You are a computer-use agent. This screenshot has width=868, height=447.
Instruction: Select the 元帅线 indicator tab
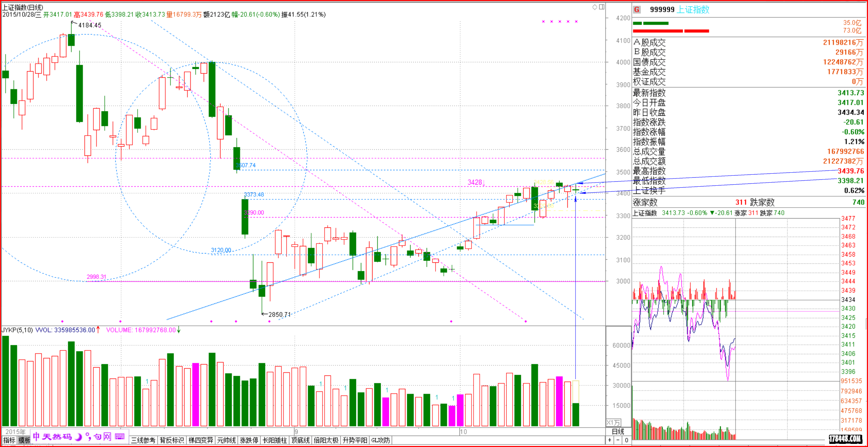(x=226, y=440)
